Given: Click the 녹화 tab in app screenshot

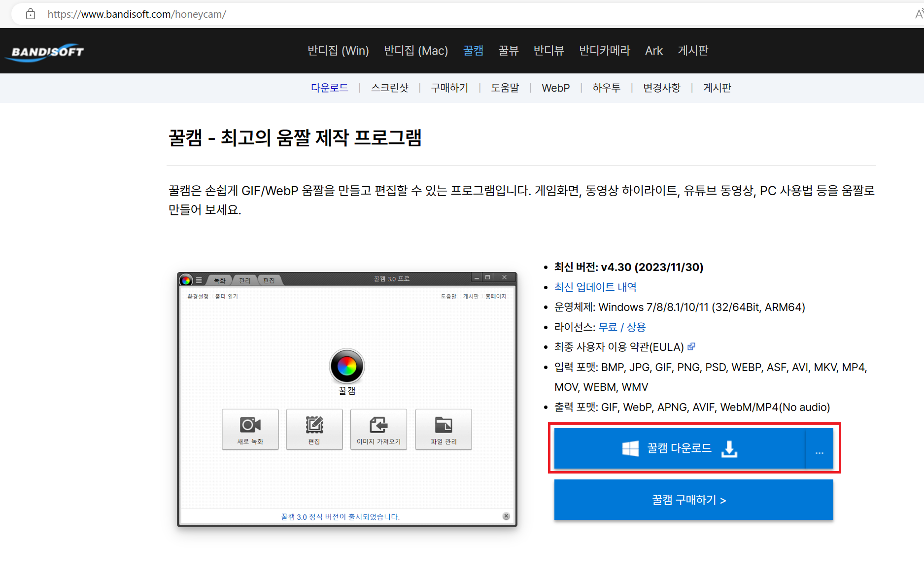Looking at the screenshot, I should click(x=220, y=280).
